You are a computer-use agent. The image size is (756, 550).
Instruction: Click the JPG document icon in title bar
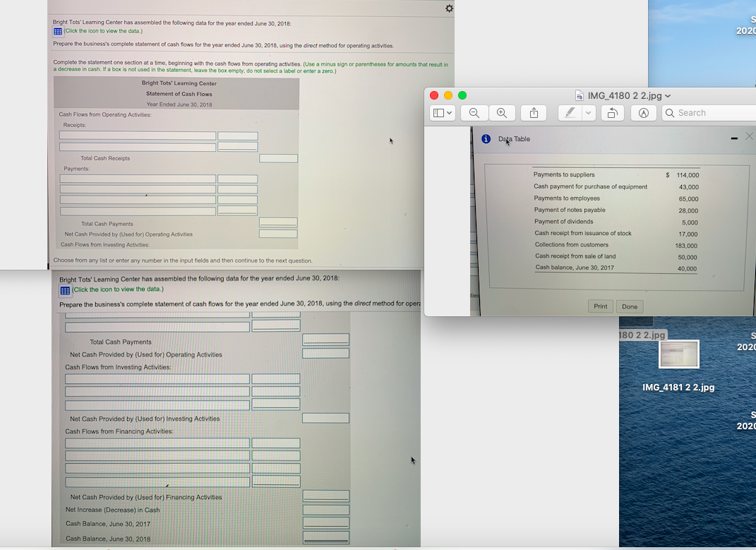580,95
